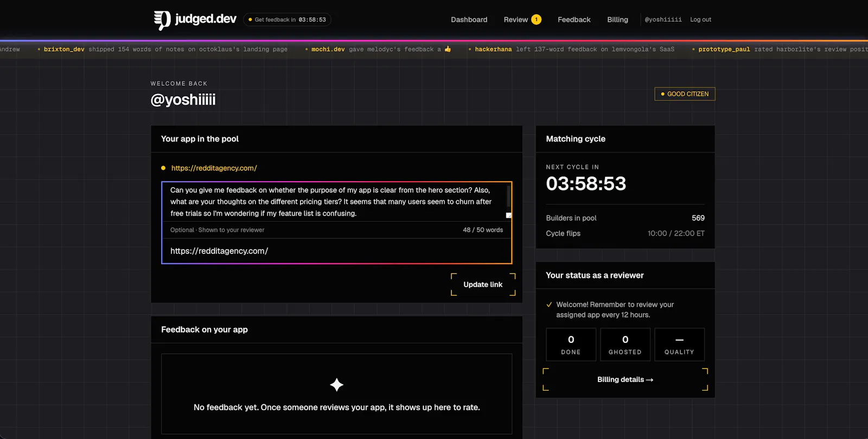868x439 pixels.
Task: Open the redditagency.com link in pool card
Action: (x=214, y=168)
